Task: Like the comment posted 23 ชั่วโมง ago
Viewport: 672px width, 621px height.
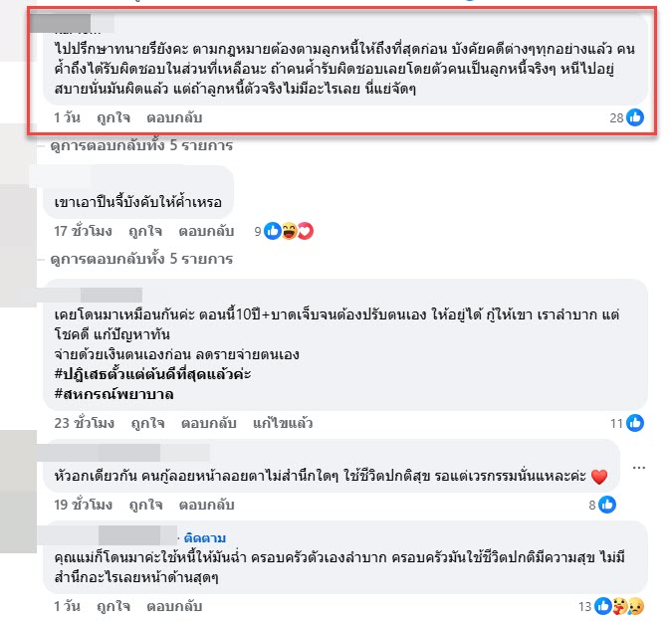Action: point(148,423)
